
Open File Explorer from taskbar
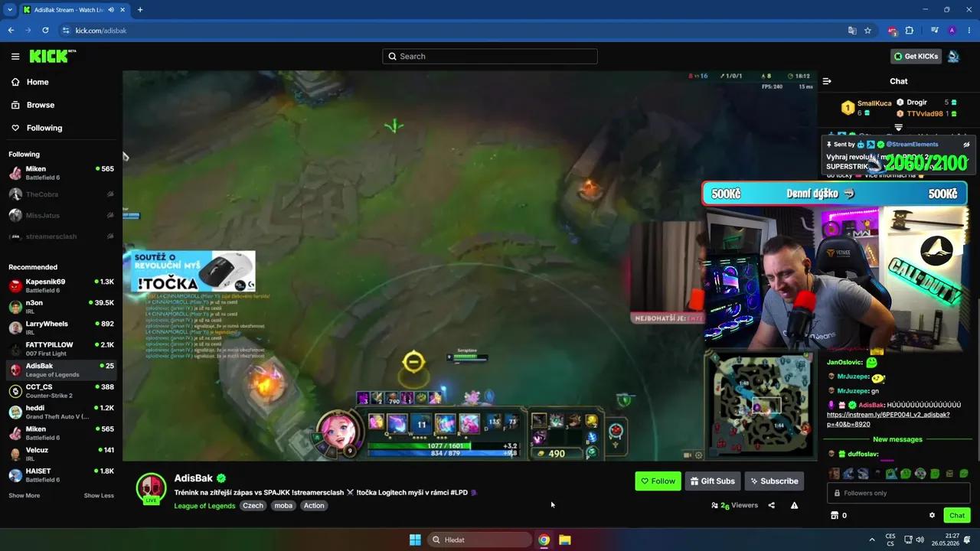[564, 540]
